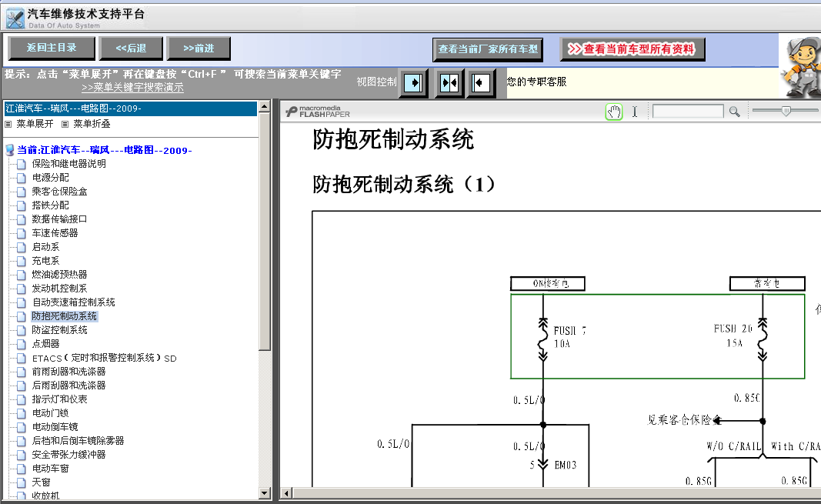Screen dimensions: 821x504
Task: Click the view control left-arrow icon
Action: coord(481,82)
